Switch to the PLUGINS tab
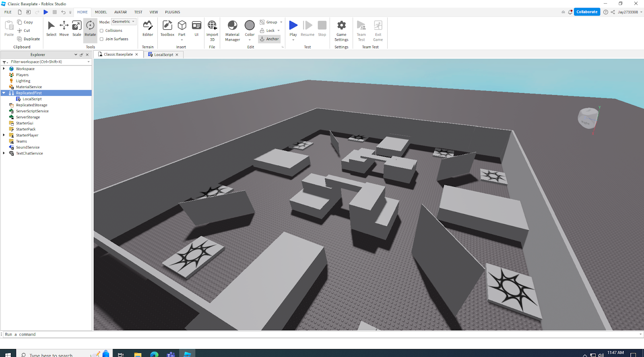Image resolution: width=644 pixels, height=357 pixels. click(173, 12)
